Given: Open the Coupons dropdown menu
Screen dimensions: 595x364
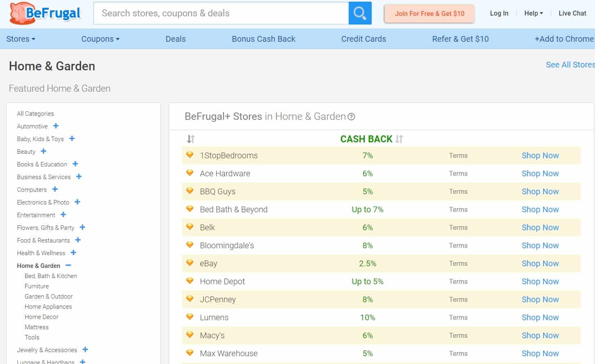Looking at the screenshot, I should [x=101, y=39].
